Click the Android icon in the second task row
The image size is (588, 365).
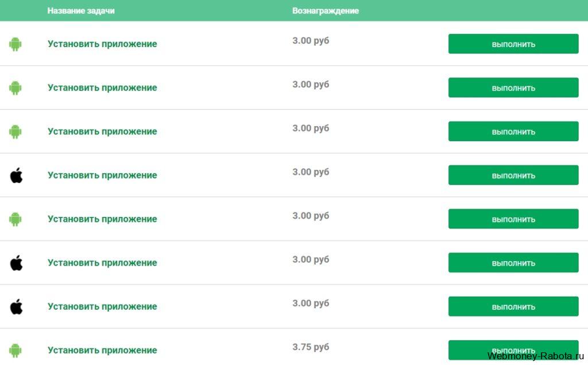[16, 88]
